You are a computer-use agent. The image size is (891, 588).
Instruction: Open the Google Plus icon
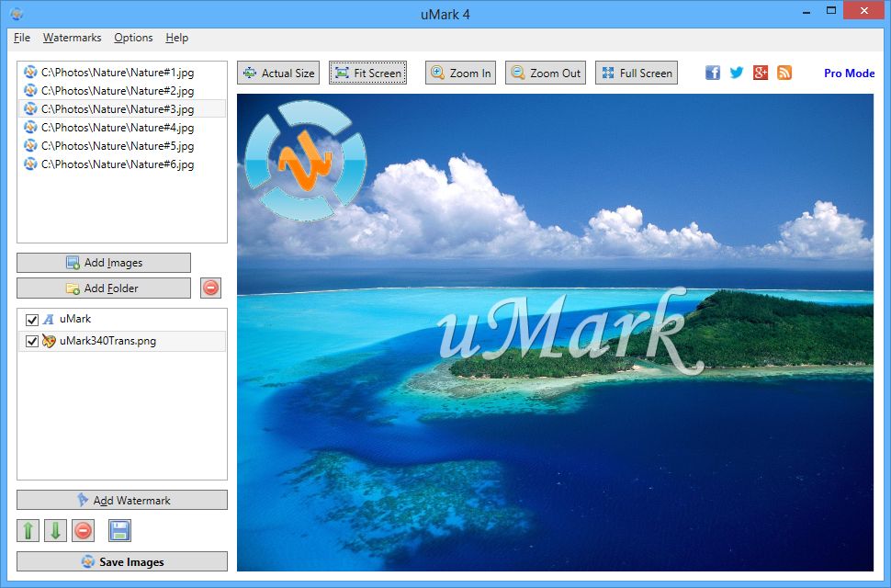coord(761,73)
